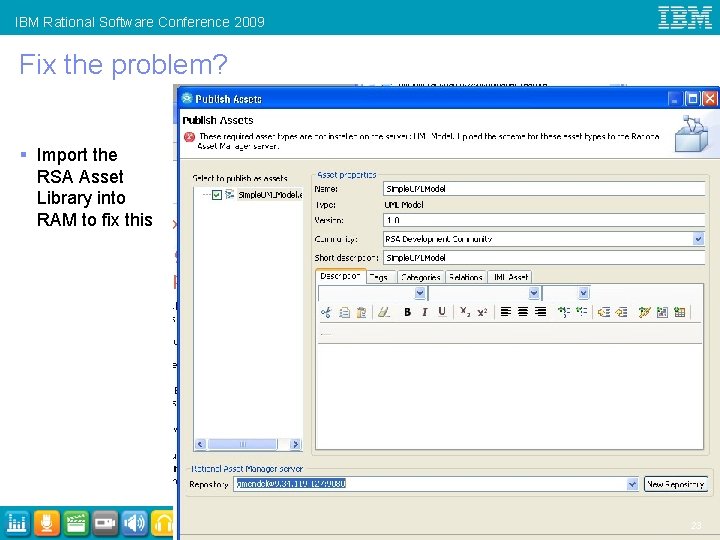Center align text

click(523, 312)
